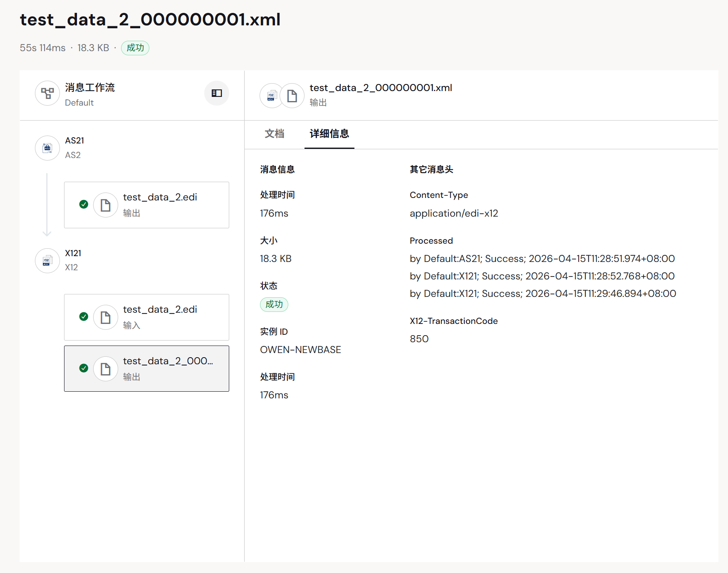Click the AS21 connector icon
This screenshot has height=573, width=728.
coord(47,148)
